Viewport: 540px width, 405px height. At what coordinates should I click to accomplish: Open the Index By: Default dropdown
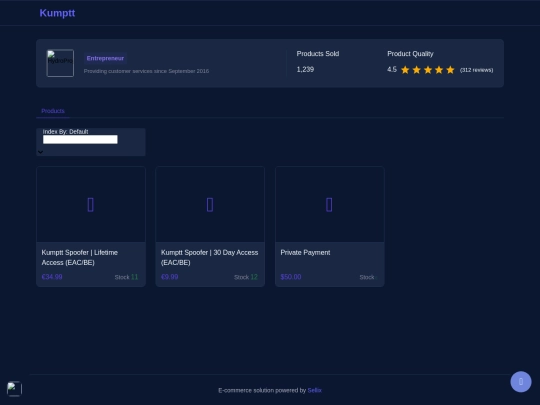point(91,142)
